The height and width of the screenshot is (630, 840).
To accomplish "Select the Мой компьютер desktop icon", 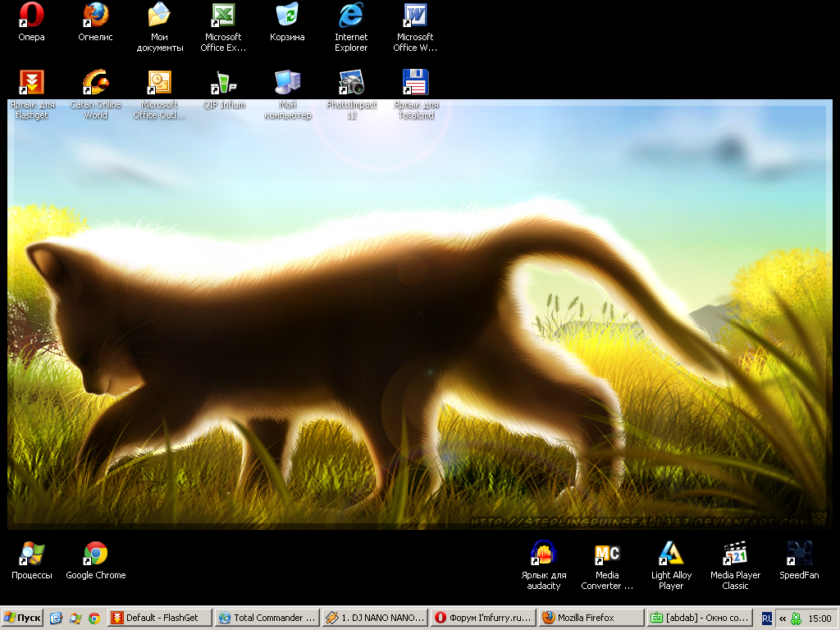I will (x=287, y=83).
